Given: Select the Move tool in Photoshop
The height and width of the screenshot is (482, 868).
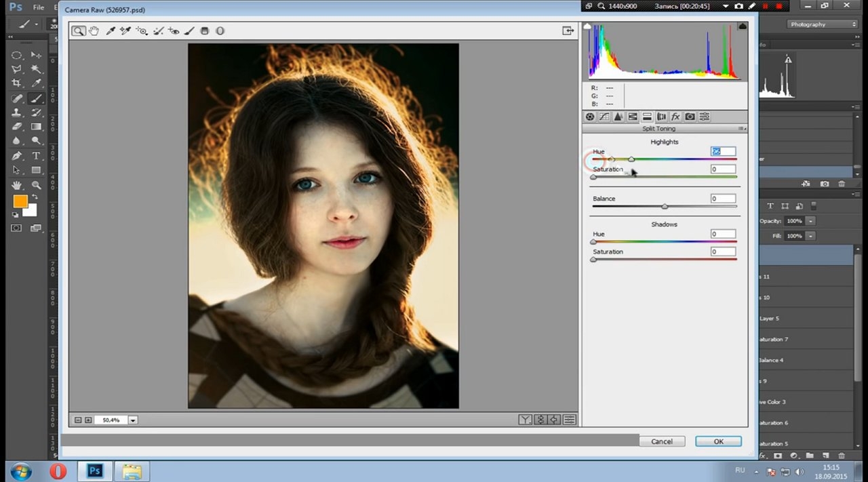Looking at the screenshot, I should click(36, 55).
